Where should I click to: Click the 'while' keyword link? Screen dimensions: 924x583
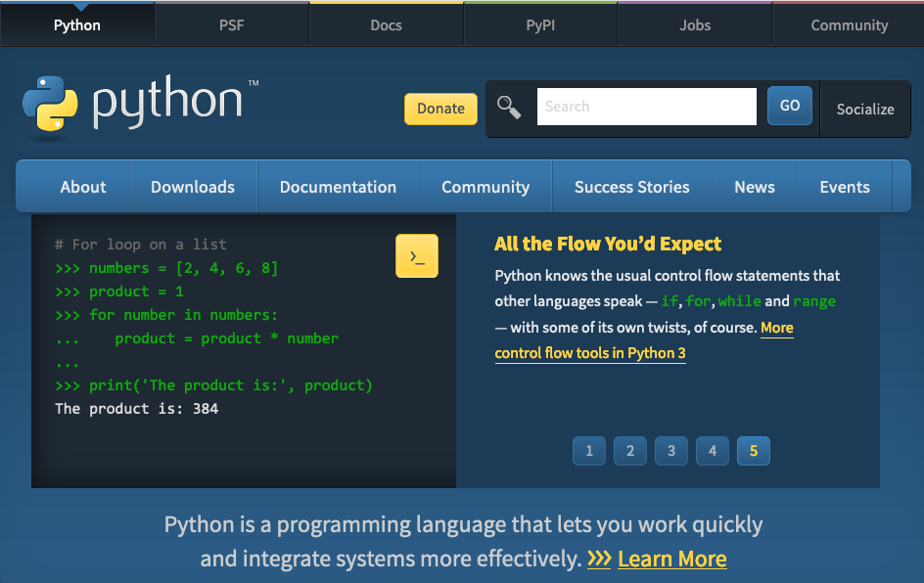tap(740, 301)
